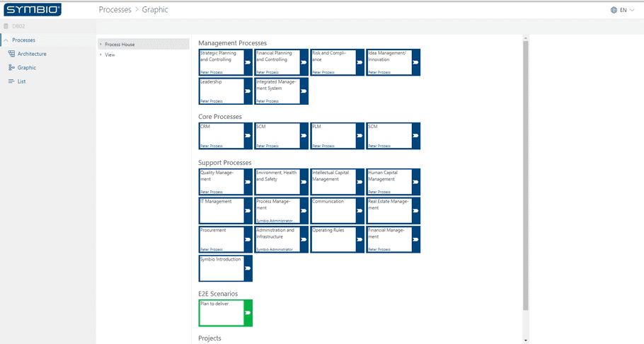644x344 pixels.
Task: Click the Management Processes heading
Action: [x=232, y=43]
